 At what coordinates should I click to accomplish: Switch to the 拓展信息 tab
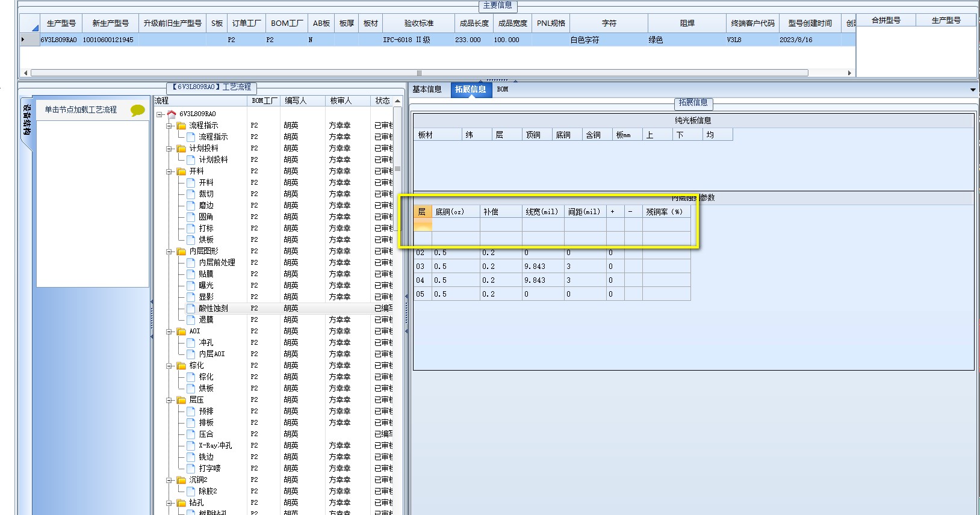coord(470,89)
